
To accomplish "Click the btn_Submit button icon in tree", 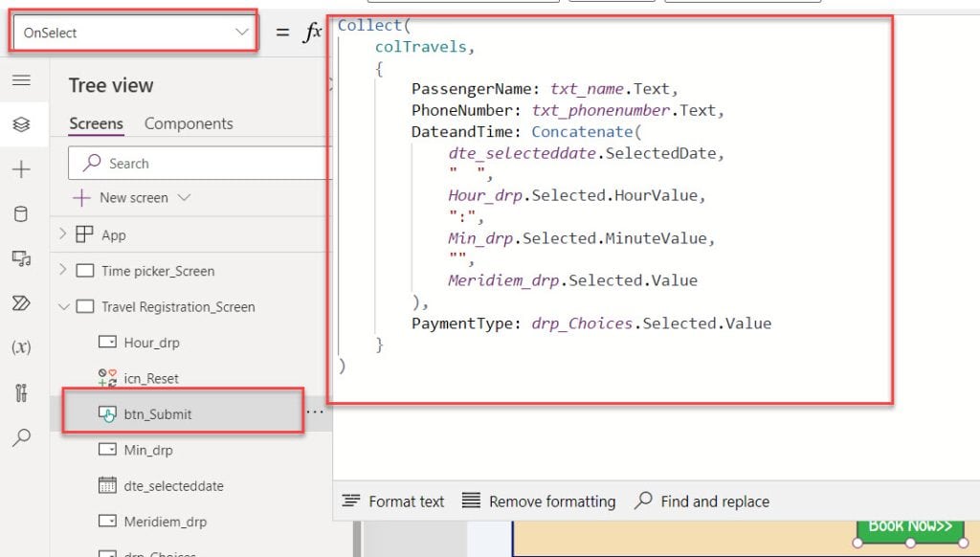I will coord(107,413).
